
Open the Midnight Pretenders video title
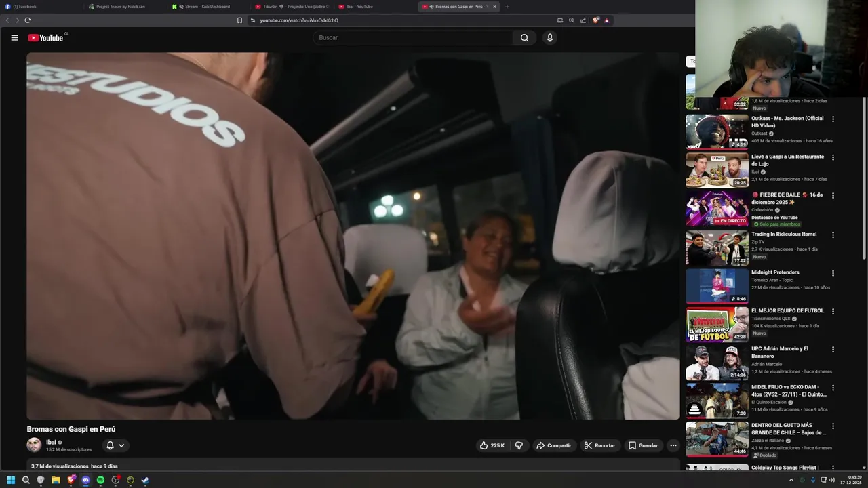[775, 272]
